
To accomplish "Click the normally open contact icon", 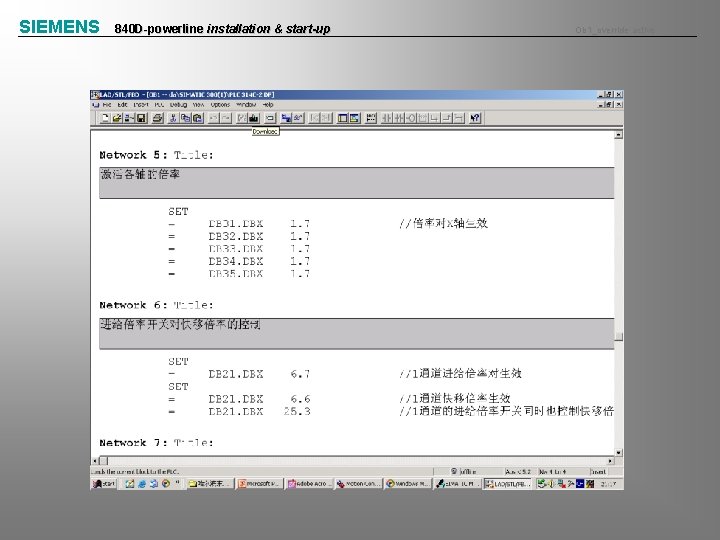I will [x=387, y=118].
